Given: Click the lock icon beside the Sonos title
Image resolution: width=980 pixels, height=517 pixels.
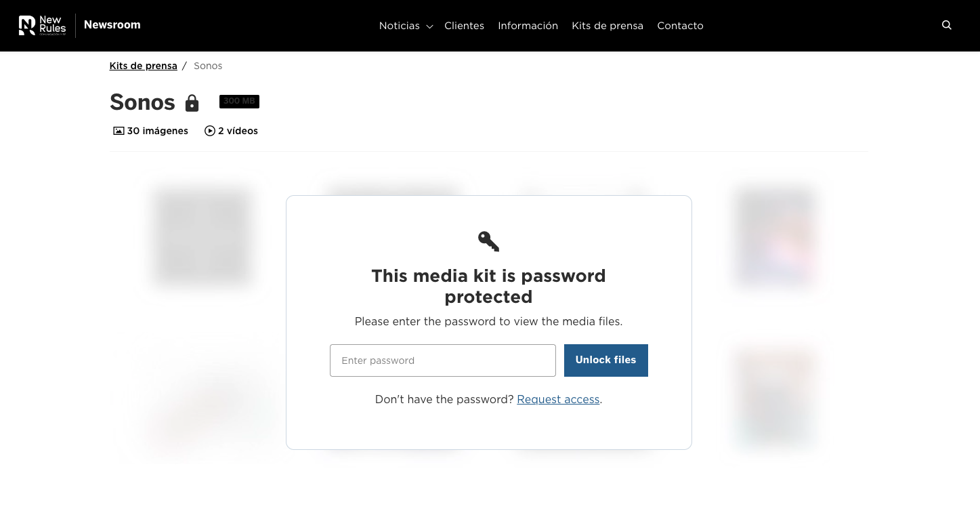Looking at the screenshot, I should coord(192,103).
